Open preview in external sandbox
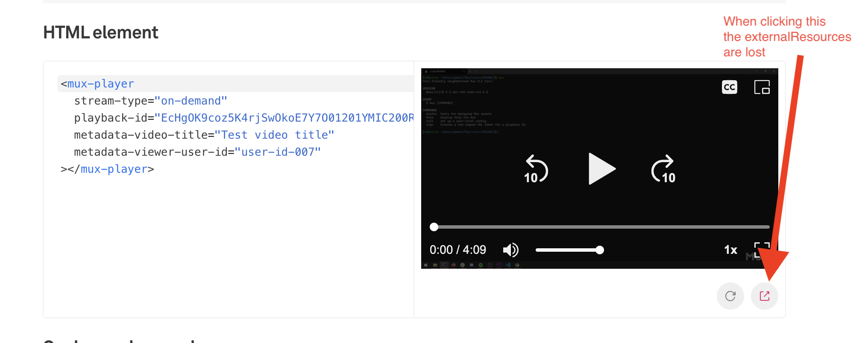Viewport: 868px width, 343px height. point(765,296)
